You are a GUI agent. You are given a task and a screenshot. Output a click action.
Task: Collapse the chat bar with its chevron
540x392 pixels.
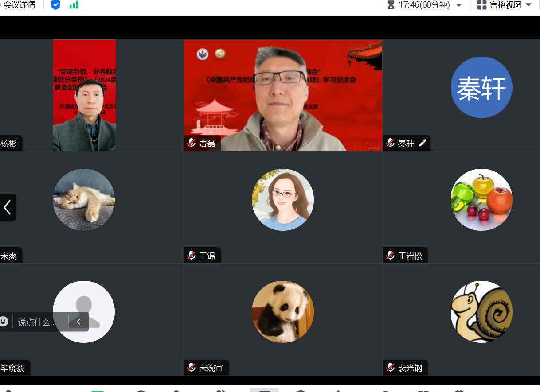tap(78, 322)
